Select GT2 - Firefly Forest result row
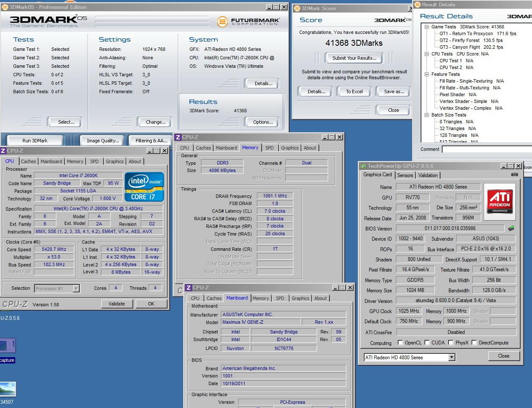This screenshot has height=408, width=532. pos(471,40)
